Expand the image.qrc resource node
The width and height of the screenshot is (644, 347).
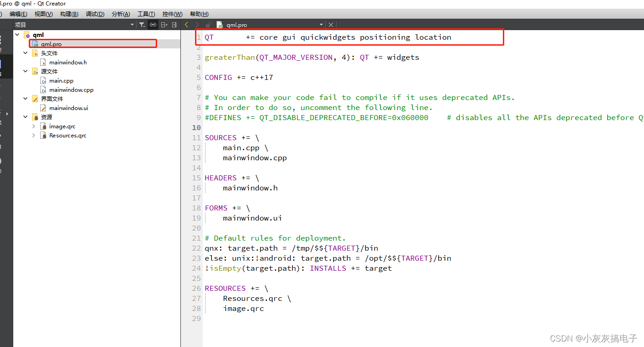coord(34,126)
